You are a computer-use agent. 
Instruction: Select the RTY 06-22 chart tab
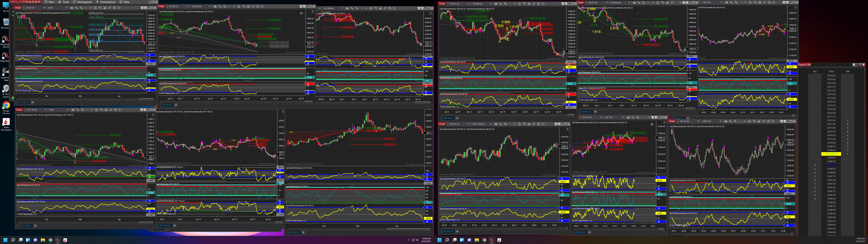click(x=25, y=226)
